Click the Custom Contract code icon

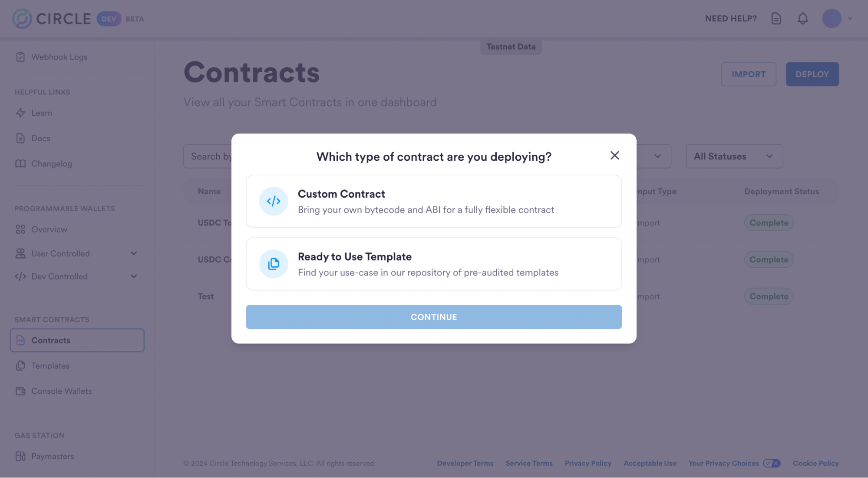(274, 201)
